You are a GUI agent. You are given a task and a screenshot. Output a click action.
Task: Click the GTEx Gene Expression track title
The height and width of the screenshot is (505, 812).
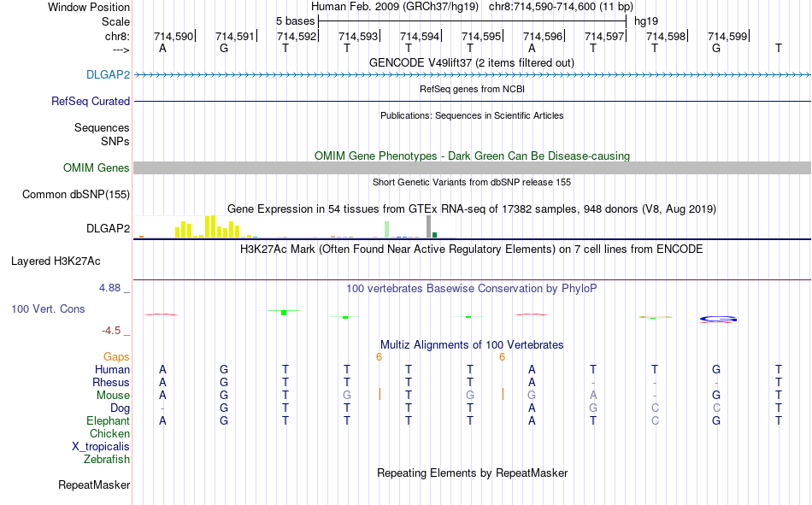(x=472, y=208)
